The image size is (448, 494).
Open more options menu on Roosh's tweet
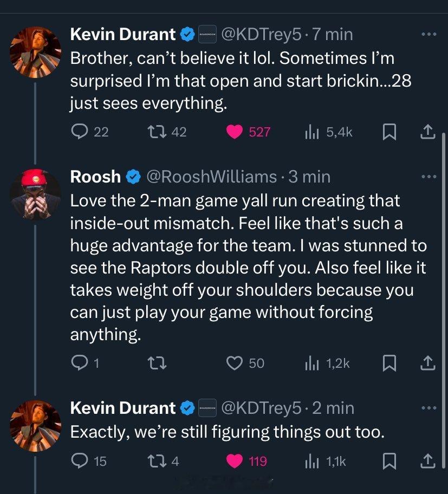[428, 177]
